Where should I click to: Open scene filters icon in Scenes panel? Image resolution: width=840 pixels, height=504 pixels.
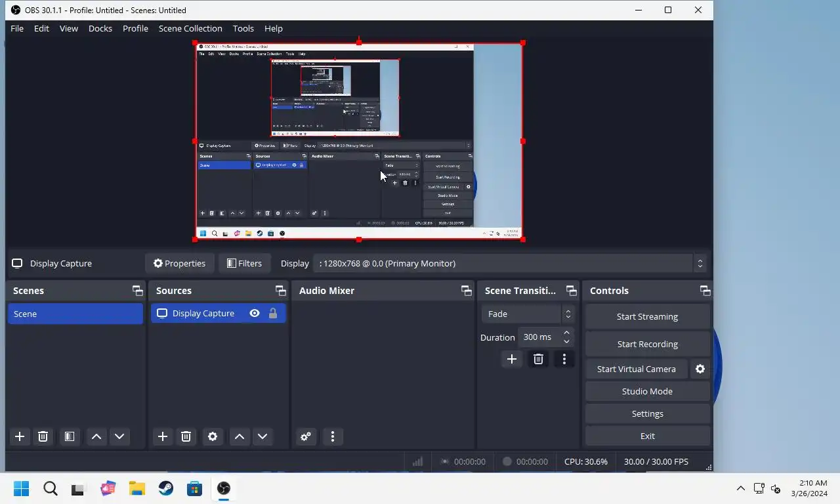(69, 436)
